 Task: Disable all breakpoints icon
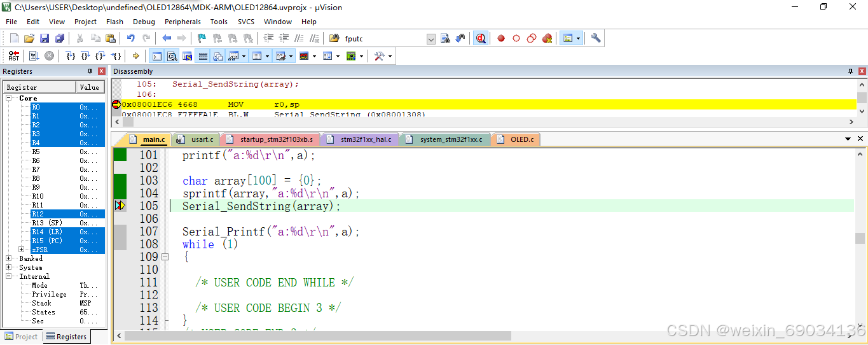532,38
